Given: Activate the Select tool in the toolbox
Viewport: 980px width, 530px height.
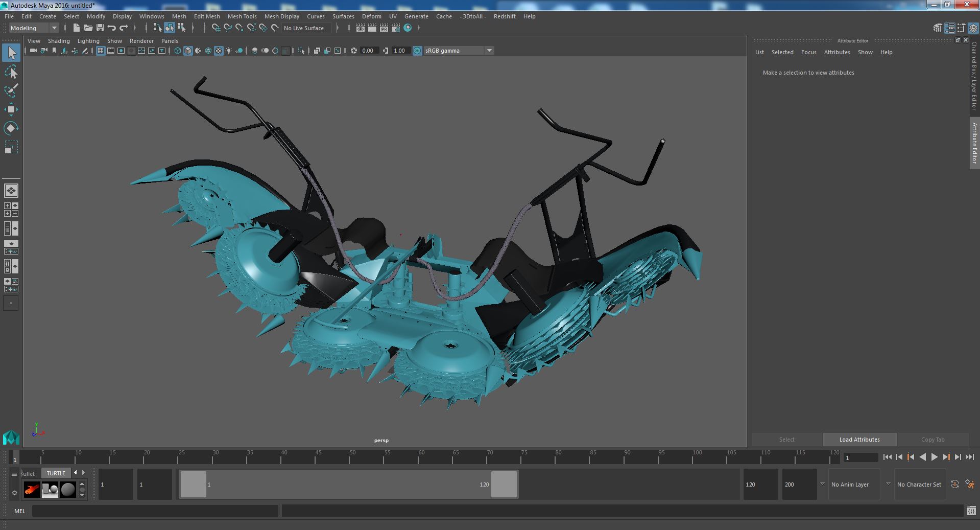Looking at the screenshot, I should coord(11,53).
